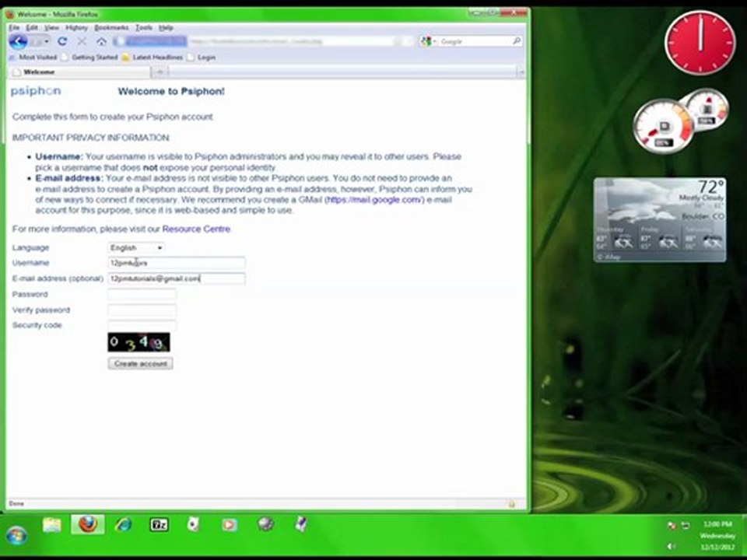Image resolution: width=747 pixels, height=560 pixels.
Task: Click the padlock icon in status bar
Action: [512, 503]
